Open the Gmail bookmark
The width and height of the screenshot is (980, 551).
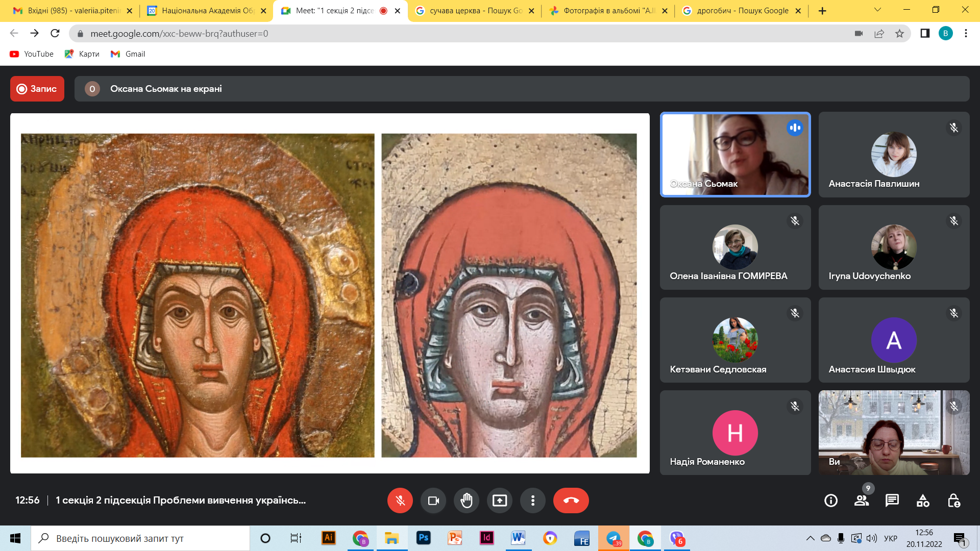tap(128, 54)
